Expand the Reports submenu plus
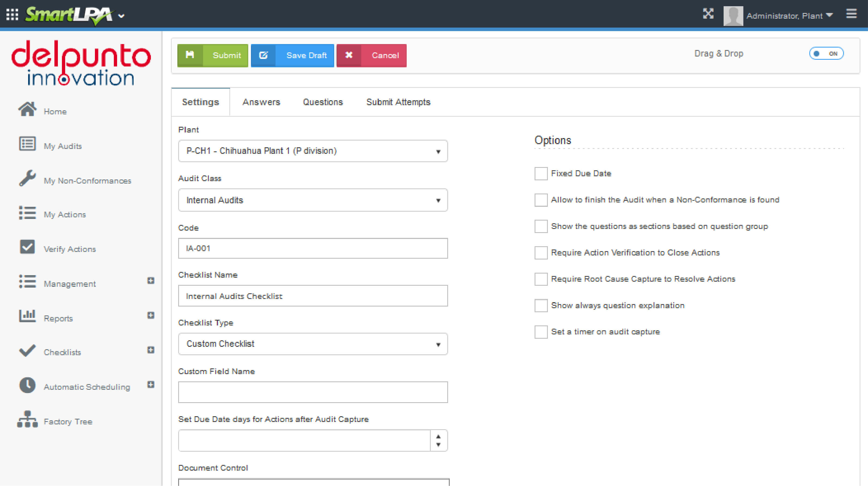This screenshot has height=486, width=868. tap(151, 315)
